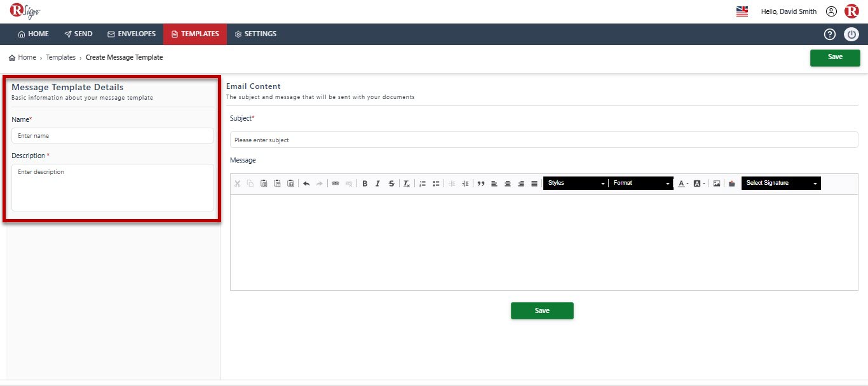Insert a block quote
The height and width of the screenshot is (386, 868).
point(481,183)
